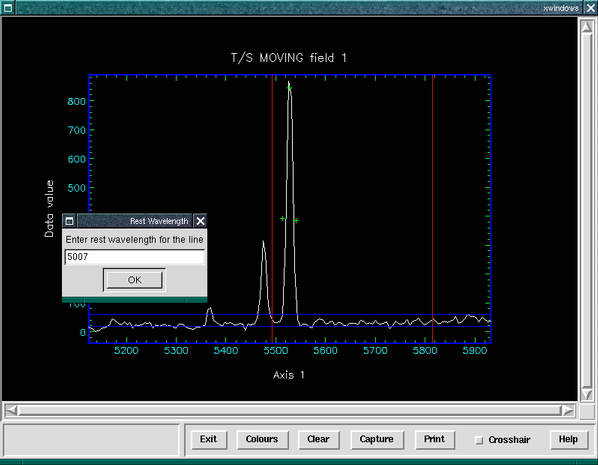Click the Print button
The image size is (598, 465).
coord(434,439)
